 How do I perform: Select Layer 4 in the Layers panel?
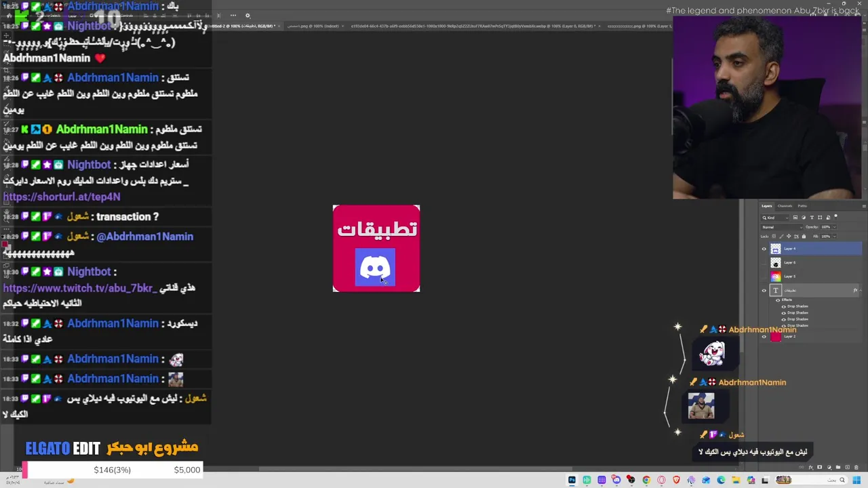pyautogui.click(x=816, y=249)
